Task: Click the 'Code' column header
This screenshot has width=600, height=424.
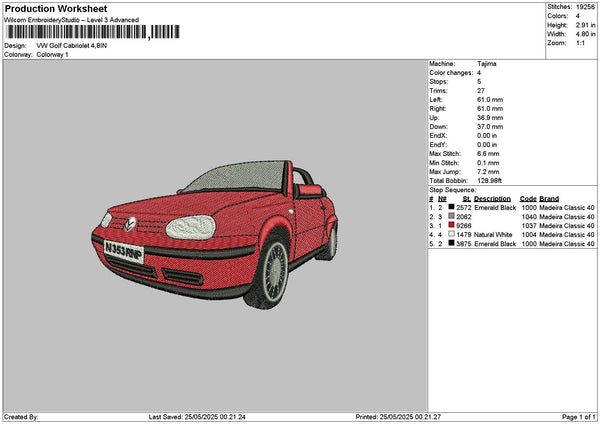Action: click(528, 199)
